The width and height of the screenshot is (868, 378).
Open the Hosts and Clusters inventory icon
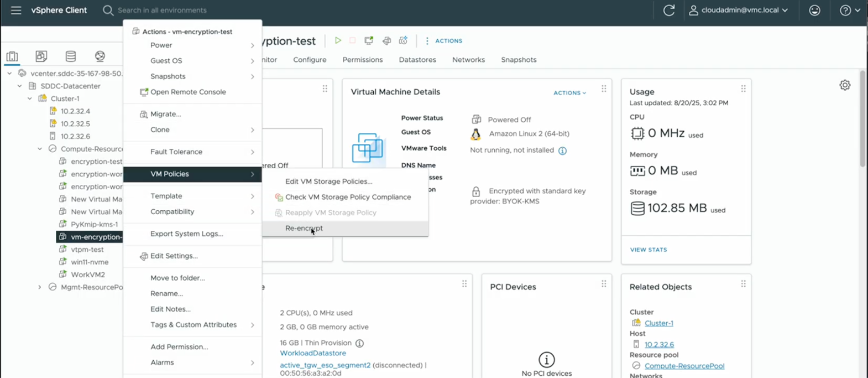tap(12, 56)
